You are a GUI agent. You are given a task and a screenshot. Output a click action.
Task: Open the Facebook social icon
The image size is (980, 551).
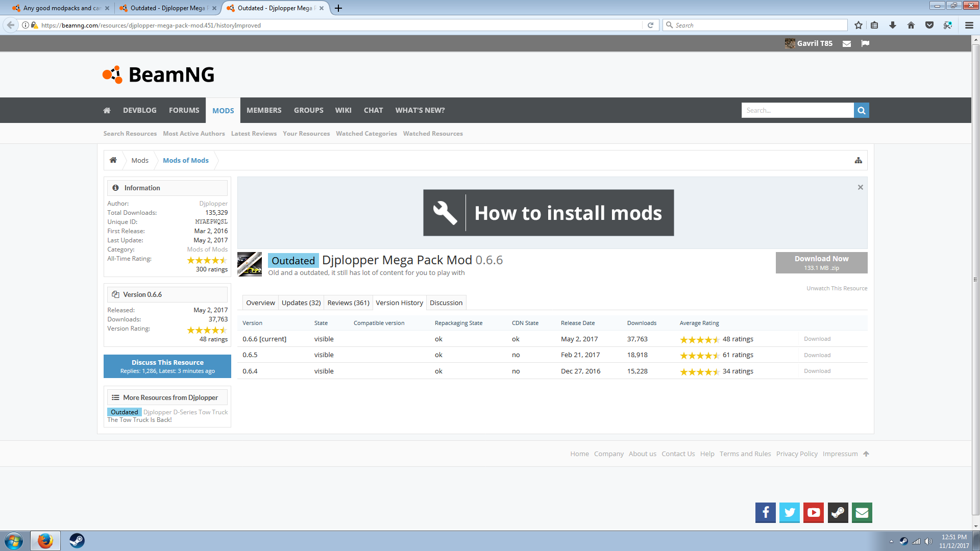[766, 513]
